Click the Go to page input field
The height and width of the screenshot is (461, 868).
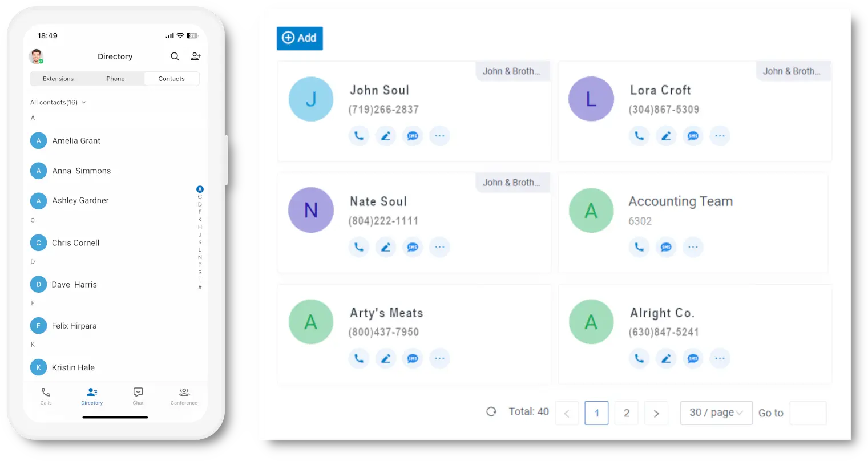pyautogui.click(x=808, y=413)
